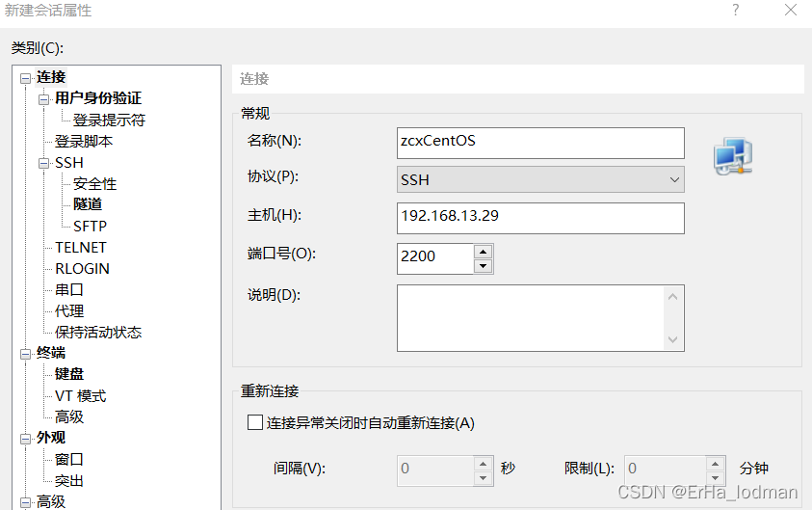Open the 隧道 settings tree item

(x=88, y=204)
